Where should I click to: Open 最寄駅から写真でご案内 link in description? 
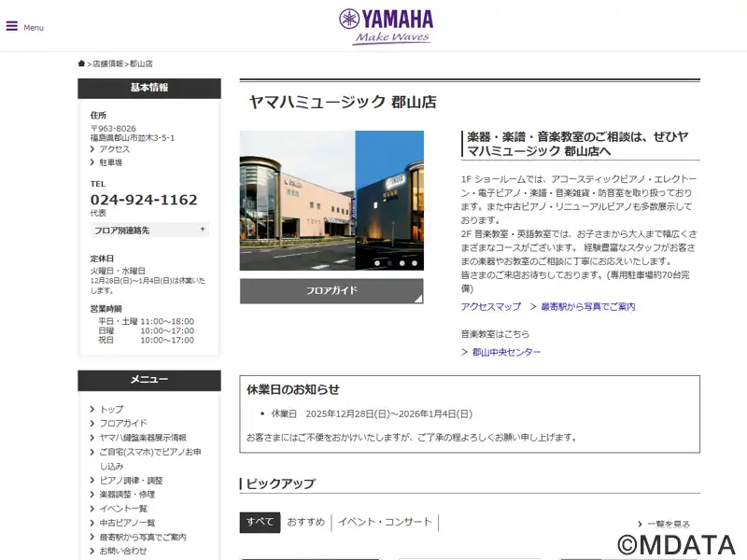pyautogui.click(x=588, y=307)
